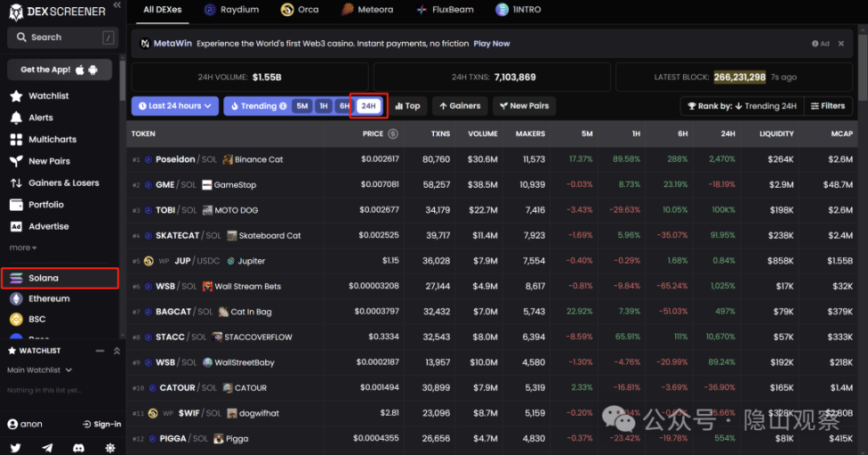The width and height of the screenshot is (868, 455).
Task: Select the 5M trending timeframe
Action: pos(302,105)
